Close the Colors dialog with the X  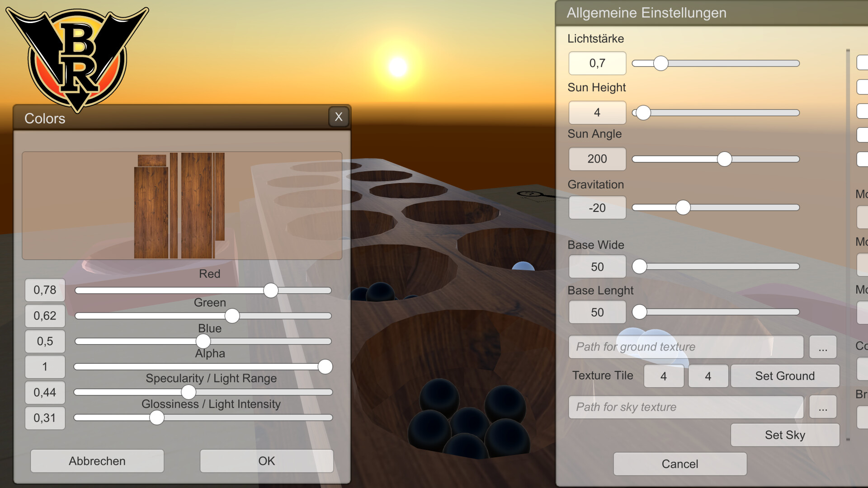point(339,117)
